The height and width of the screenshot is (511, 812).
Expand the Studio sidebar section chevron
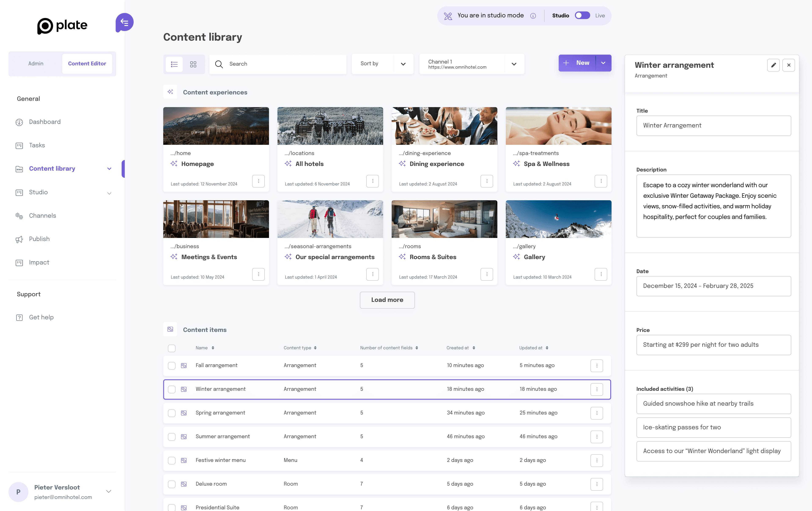pos(109,193)
